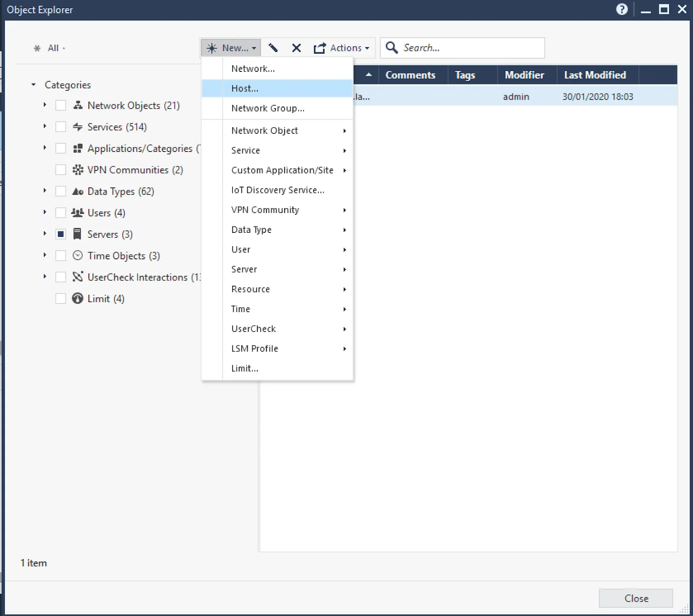
Task: Click the Users group icon
Action: click(78, 213)
